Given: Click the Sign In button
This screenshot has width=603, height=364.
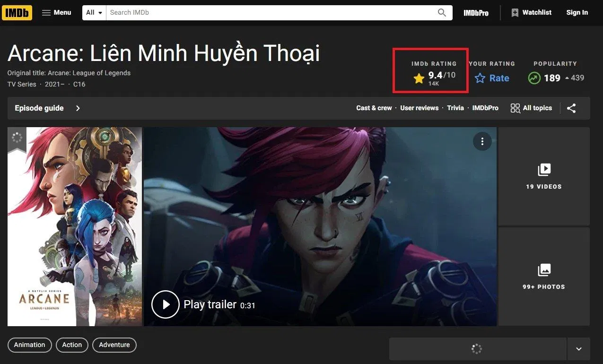Looking at the screenshot, I should coord(577,12).
